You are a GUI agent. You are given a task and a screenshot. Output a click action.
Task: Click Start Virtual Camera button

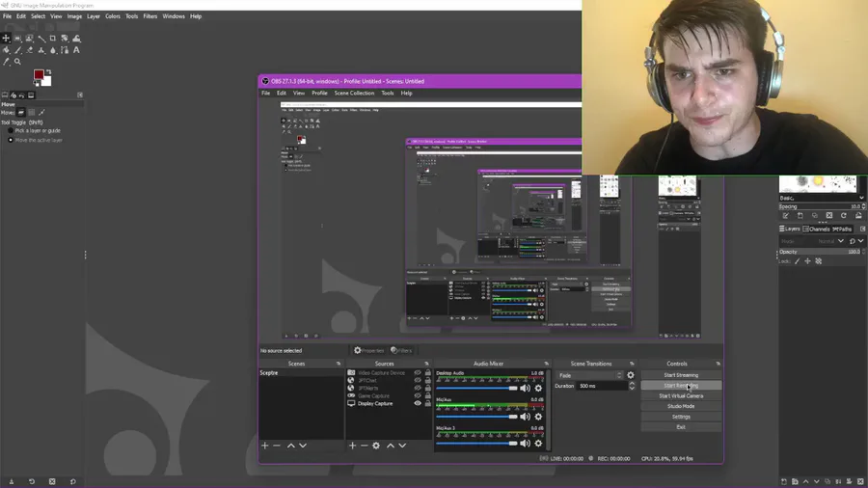click(x=681, y=396)
